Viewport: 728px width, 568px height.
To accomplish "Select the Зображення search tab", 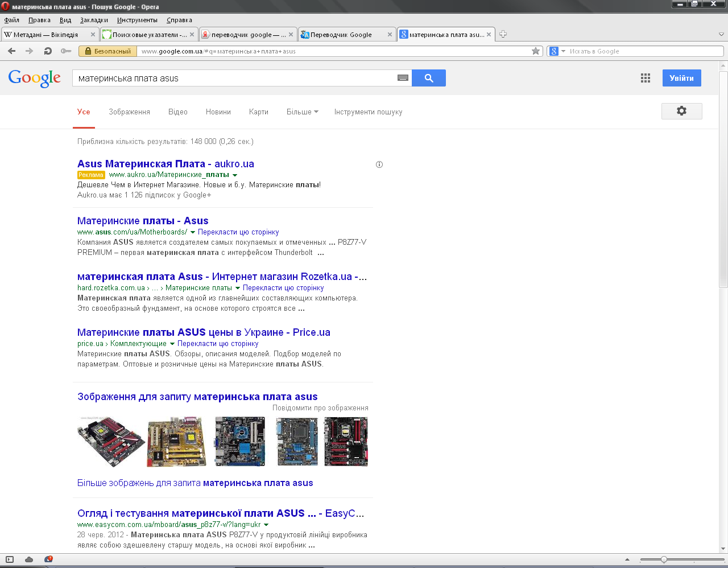I will coord(130,112).
